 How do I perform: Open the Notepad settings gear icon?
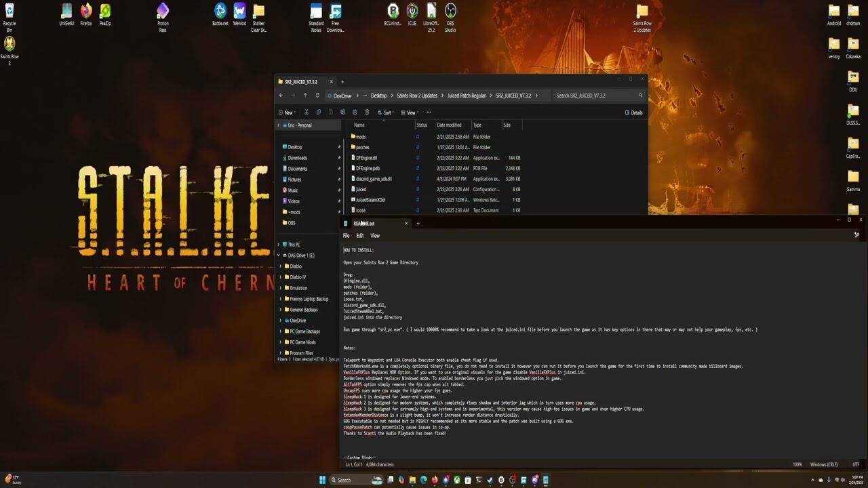856,235
